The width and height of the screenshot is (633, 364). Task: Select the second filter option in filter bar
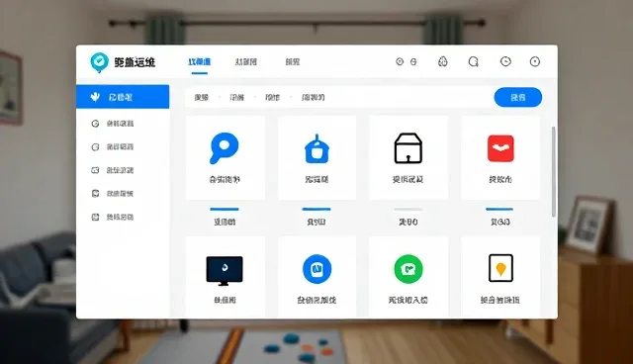point(237,97)
